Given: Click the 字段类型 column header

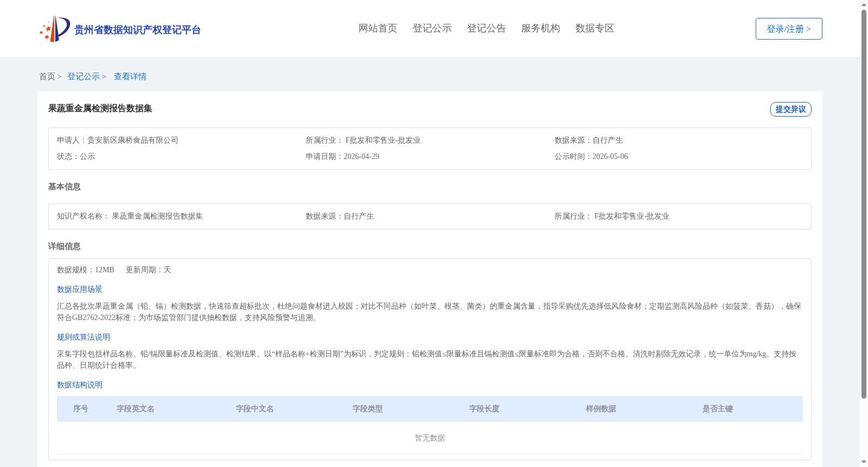Looking at the screenshot, I should (368, 409).
